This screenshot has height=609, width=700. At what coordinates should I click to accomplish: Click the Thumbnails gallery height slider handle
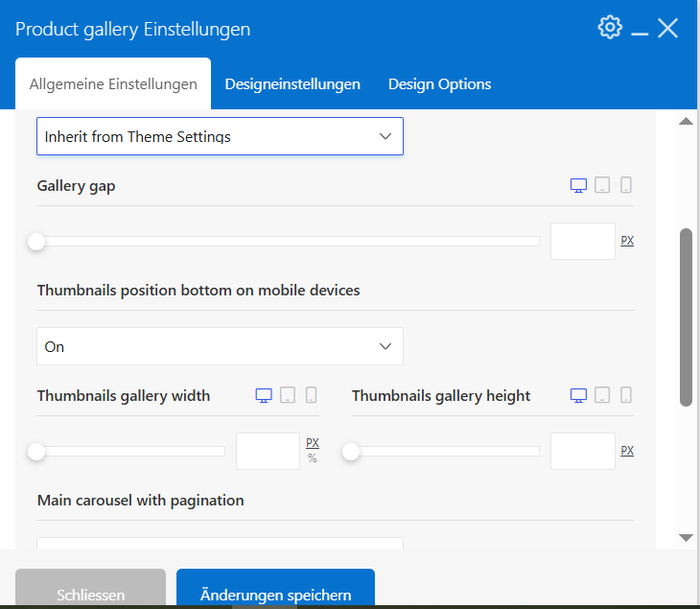(x=351, y=452)
